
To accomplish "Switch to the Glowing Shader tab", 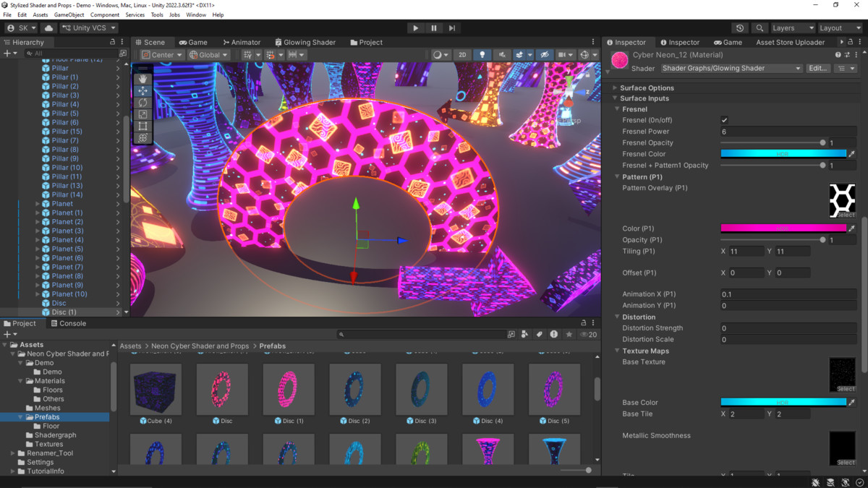I will tap(305, 43).
